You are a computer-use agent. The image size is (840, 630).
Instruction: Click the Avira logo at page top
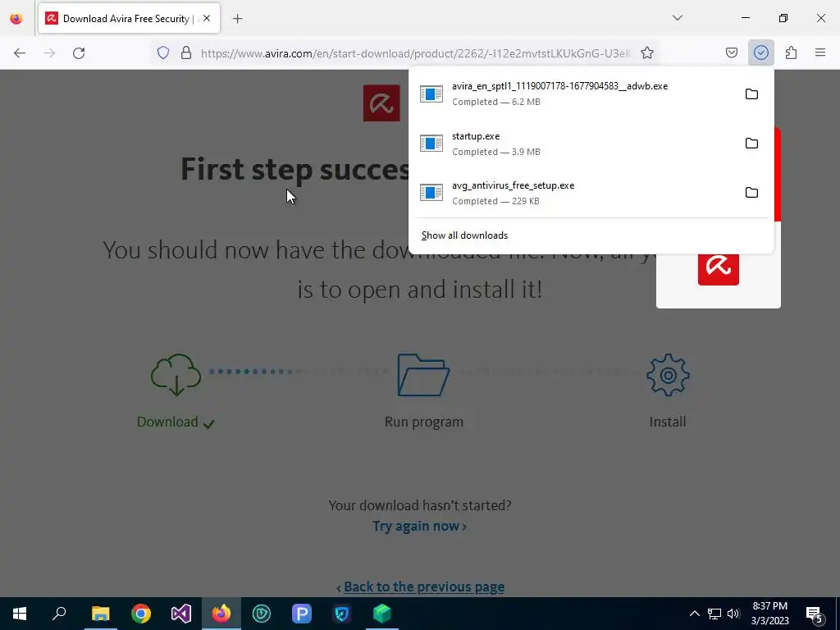[x=381, y=103]
